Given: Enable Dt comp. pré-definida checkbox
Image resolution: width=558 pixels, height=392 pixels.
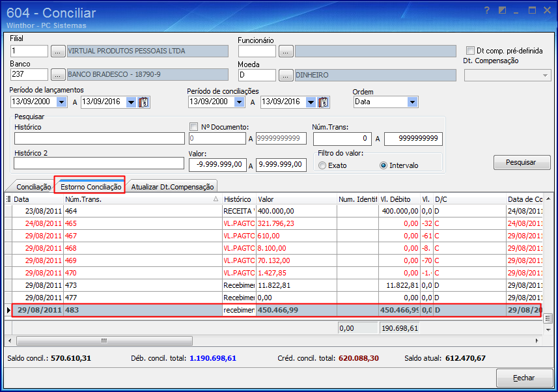Looking at the screenshot, I should (x=471, y=51).
